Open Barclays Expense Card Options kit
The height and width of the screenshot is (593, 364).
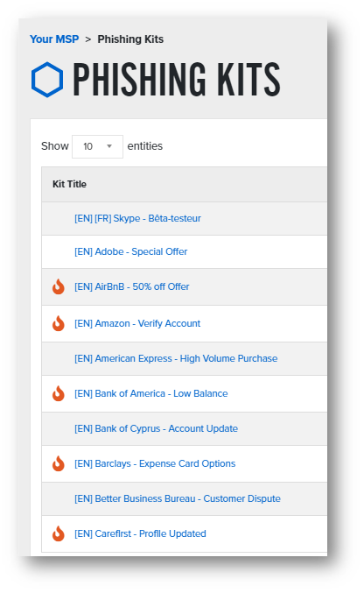click(155, 463)
